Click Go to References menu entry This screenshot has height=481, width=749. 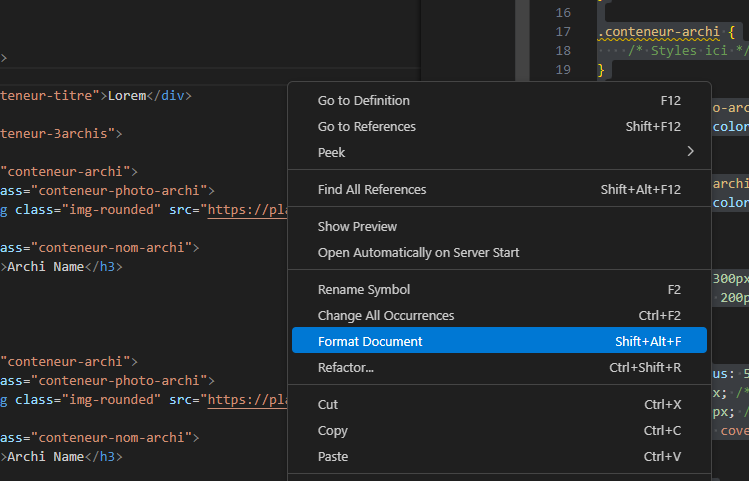tap(366, 126)
